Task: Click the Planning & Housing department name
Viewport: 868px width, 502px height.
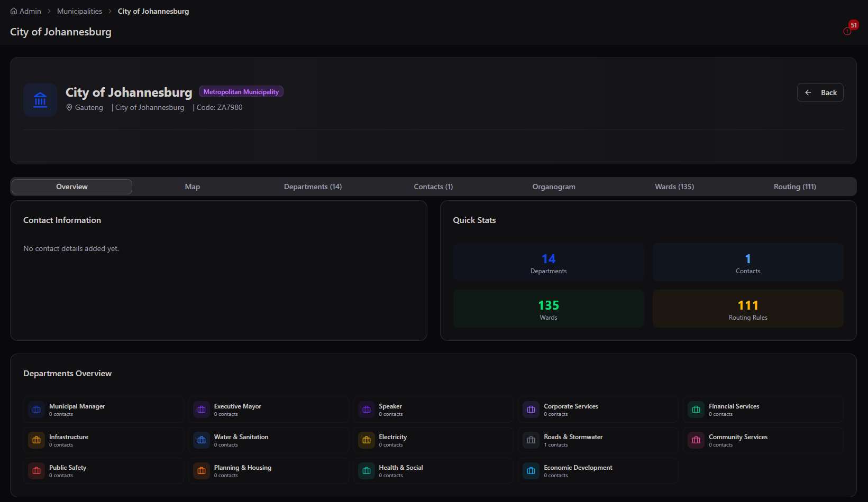Action: tap(243, 468)
